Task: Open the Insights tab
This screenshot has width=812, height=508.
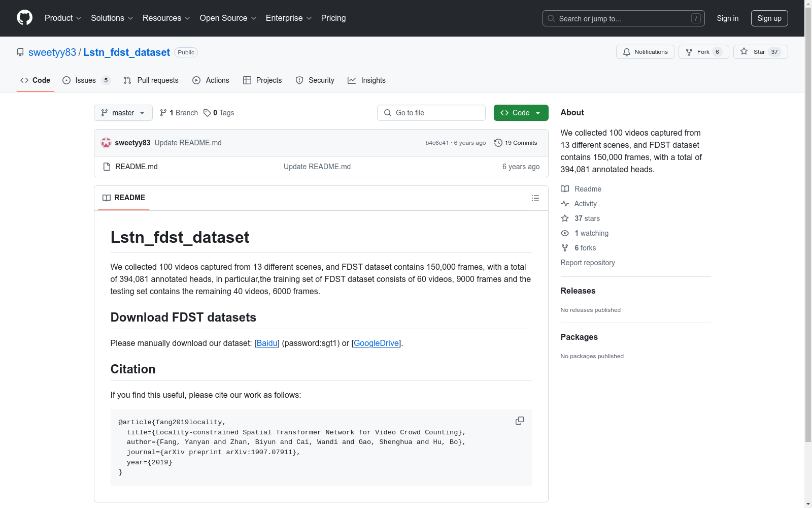Action: click(x=366, y=80)
